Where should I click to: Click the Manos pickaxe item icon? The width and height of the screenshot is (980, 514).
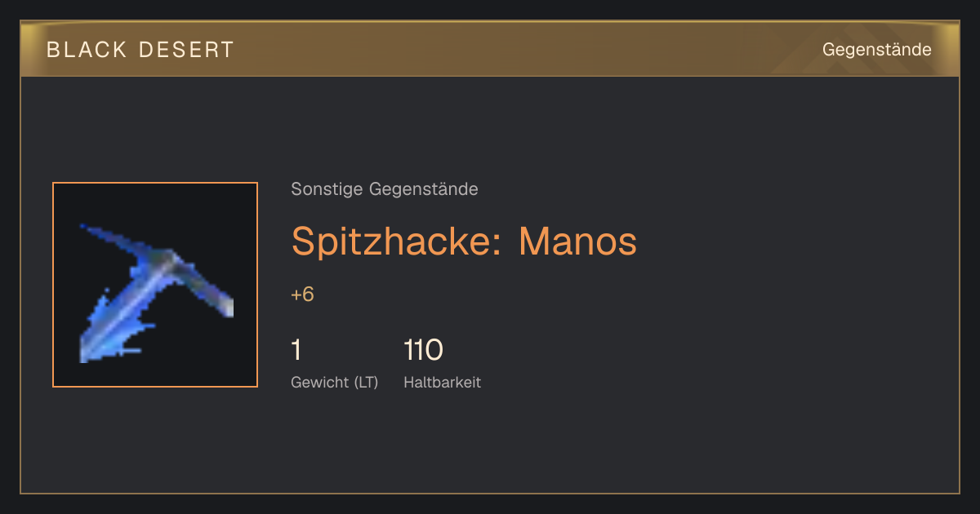point(155,285)
